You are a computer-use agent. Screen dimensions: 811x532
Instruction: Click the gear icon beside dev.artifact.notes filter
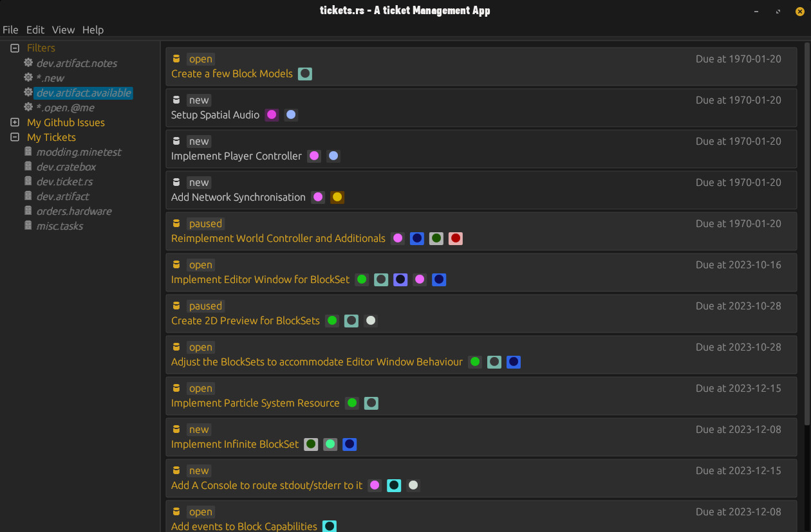[x=27, y=63]
